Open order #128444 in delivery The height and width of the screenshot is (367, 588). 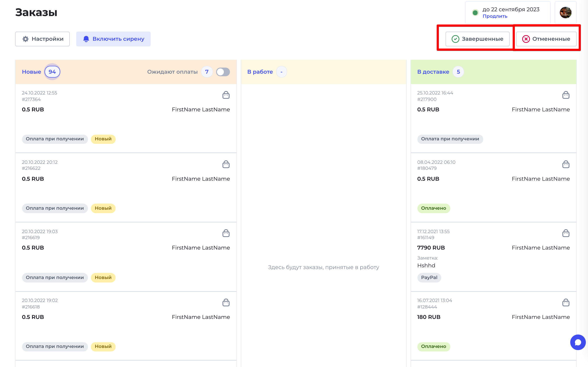[493, 326]
